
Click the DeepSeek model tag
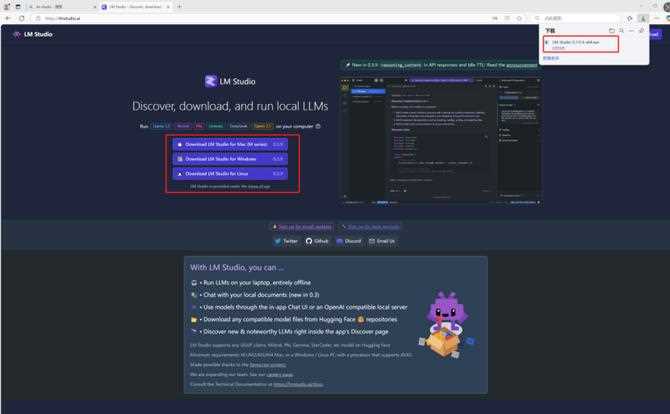[x=238, y=126]
